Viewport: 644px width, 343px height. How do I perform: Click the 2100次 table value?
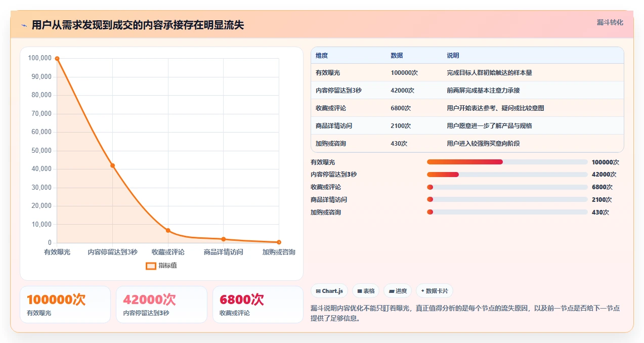click(x=401, y=126)
